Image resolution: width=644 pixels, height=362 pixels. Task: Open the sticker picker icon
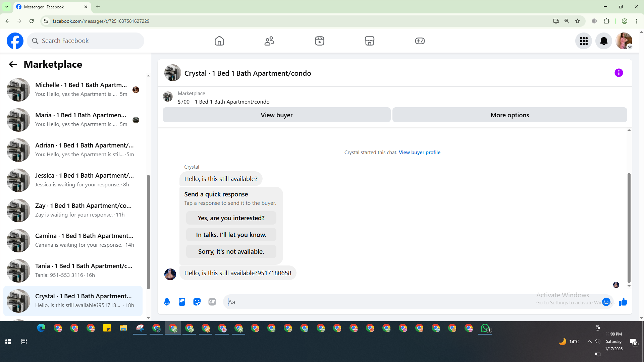click(197, 302)
